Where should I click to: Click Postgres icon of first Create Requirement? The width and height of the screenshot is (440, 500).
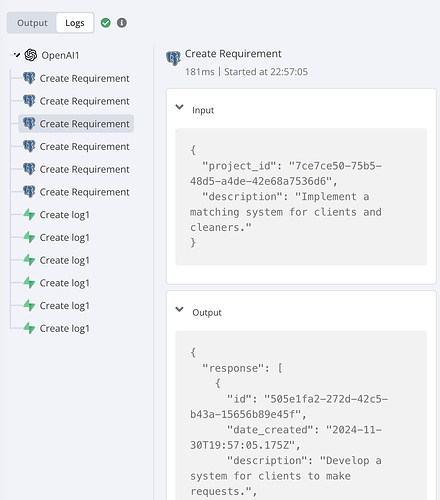(x=29, y=78)
